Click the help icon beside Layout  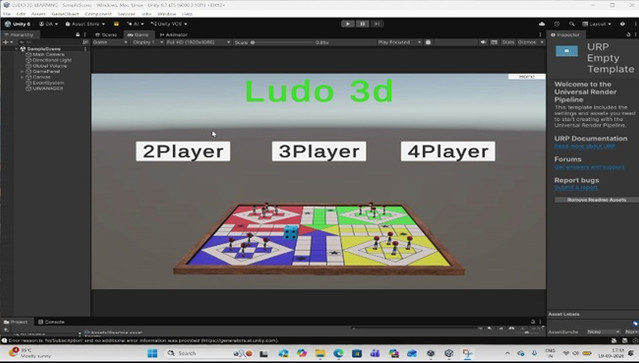pyautogui.click(x=622, y=24)
